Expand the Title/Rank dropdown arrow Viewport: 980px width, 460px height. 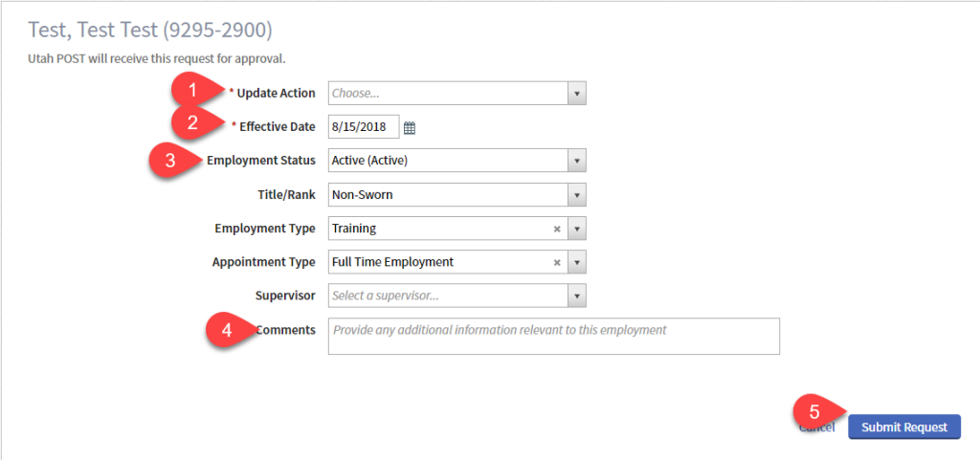pos(576,195)
